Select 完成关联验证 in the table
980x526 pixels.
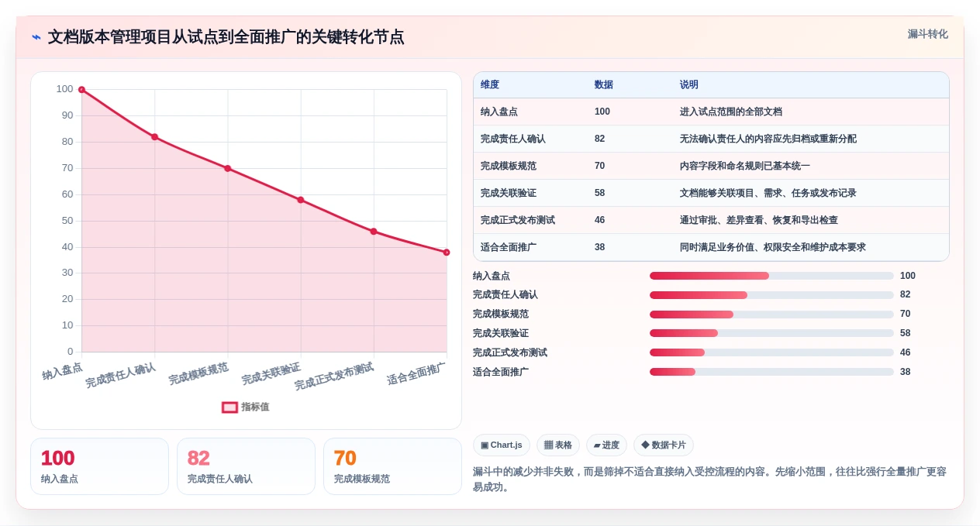pos(509,193)
